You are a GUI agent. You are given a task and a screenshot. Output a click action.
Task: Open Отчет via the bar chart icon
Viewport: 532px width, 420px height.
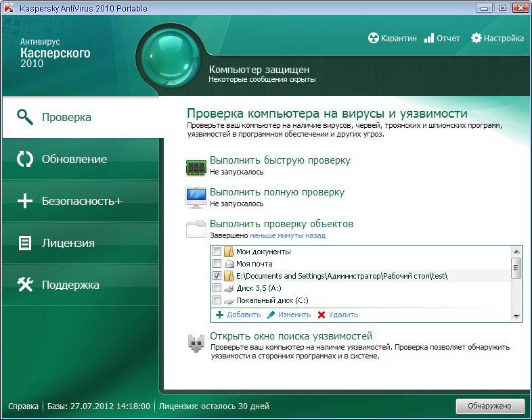point(429,38)
